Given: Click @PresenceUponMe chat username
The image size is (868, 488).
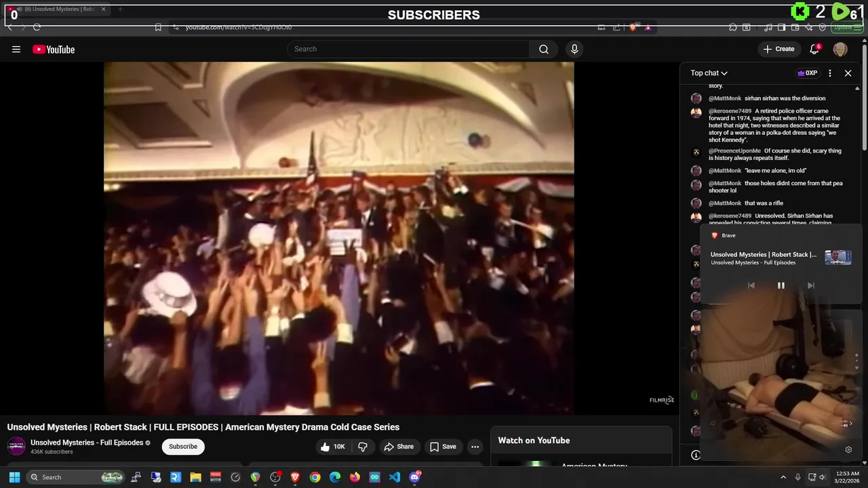Looking at the screenshot, I should 734,151.
